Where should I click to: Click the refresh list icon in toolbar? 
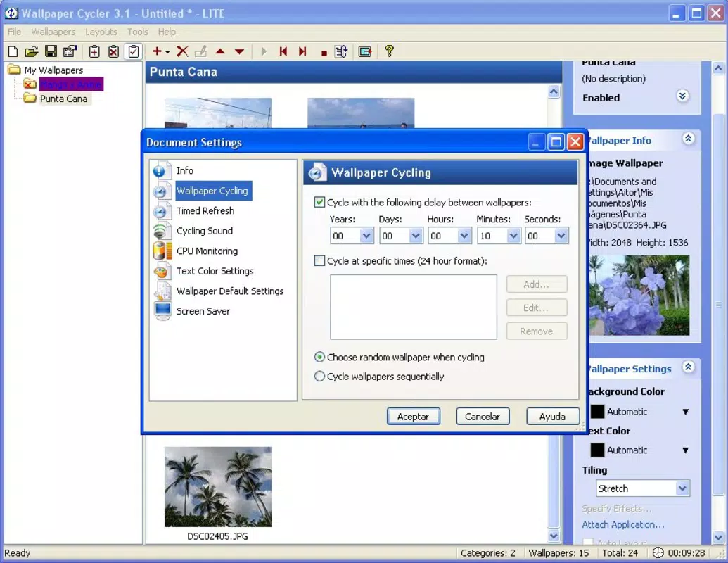tap(341, 51)
